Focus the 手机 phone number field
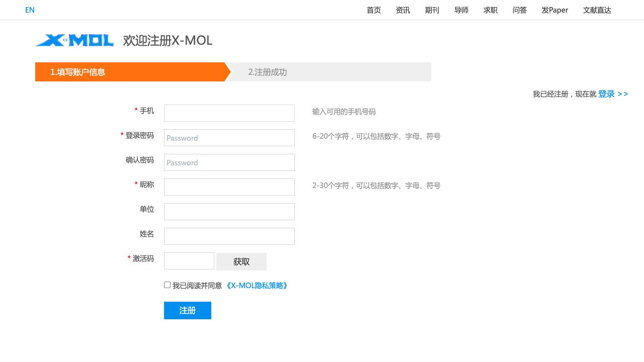Viewport: 644px width, 362px height. click(x=229, y=113)
